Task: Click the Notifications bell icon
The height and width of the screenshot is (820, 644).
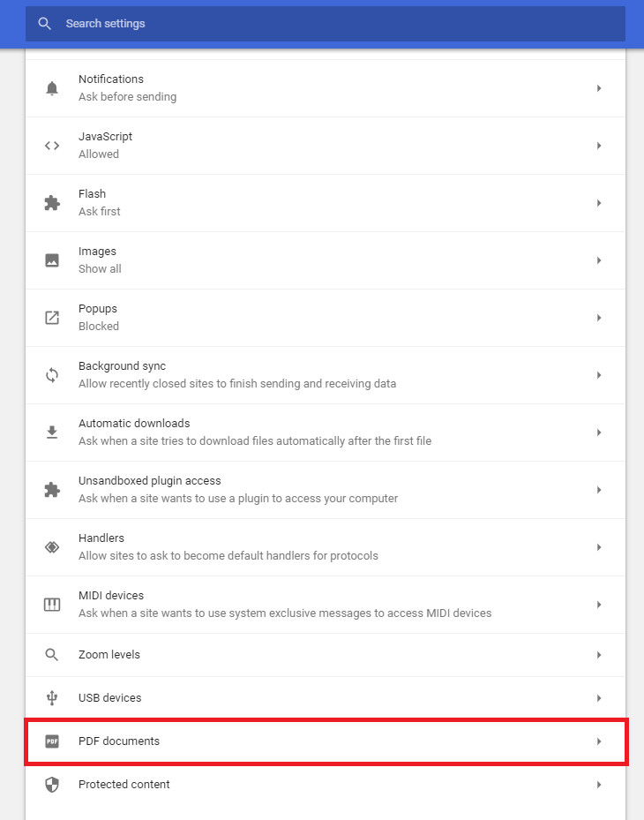Action: pyautogui.click(x=52, y=88)
